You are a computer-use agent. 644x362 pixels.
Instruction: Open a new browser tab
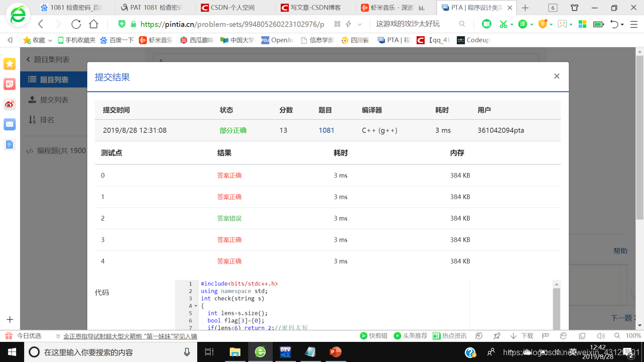525,8
